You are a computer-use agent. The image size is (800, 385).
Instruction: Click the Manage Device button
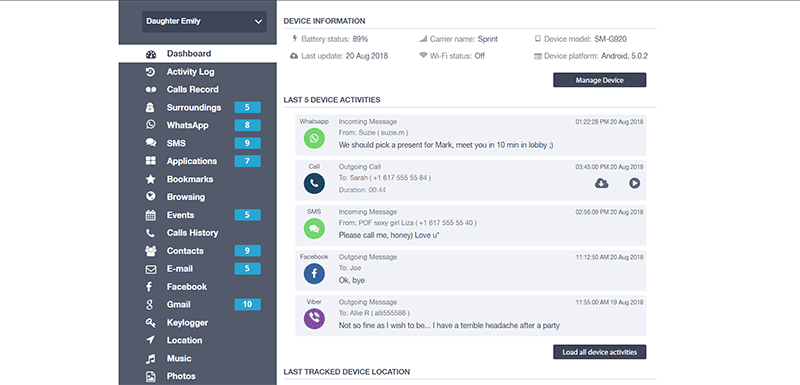pos(599,80)
